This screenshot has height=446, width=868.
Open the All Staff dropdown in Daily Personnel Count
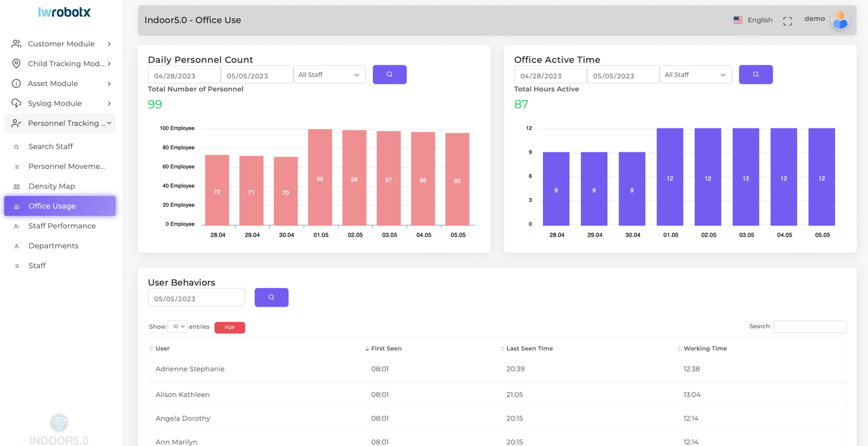click(329, 74)
